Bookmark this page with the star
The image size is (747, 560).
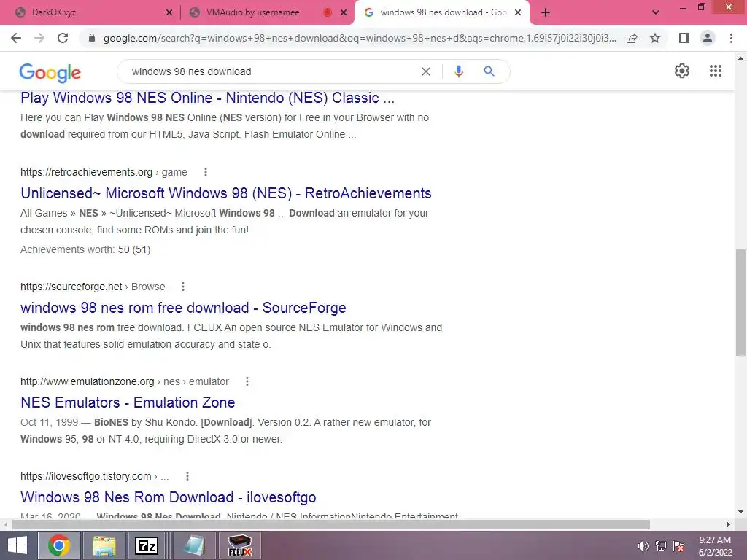pyautogui.click(x=655, y=38)
